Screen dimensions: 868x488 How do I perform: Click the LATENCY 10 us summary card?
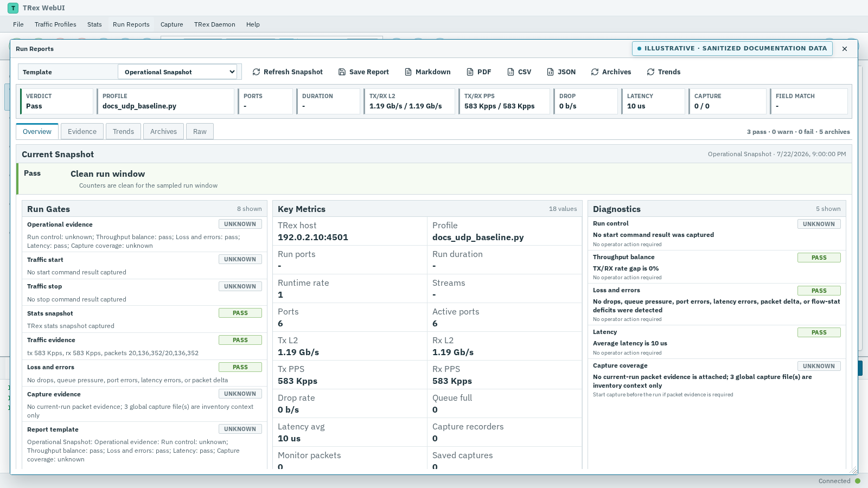pos(653,101)
